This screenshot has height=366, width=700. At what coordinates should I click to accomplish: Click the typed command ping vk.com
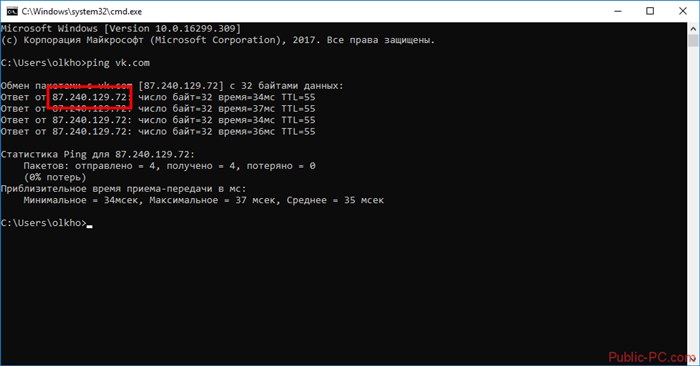point(118,63)
